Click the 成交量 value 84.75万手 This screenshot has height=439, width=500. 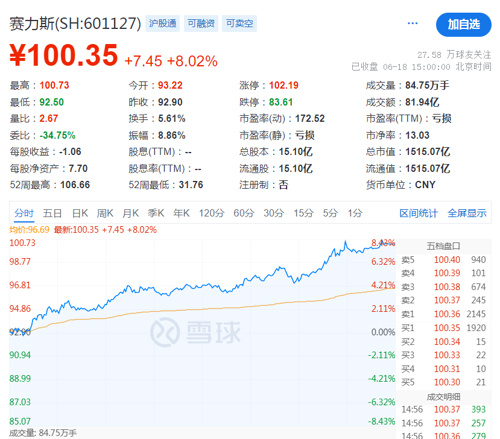pyautogui.click(x=427, y=85)
